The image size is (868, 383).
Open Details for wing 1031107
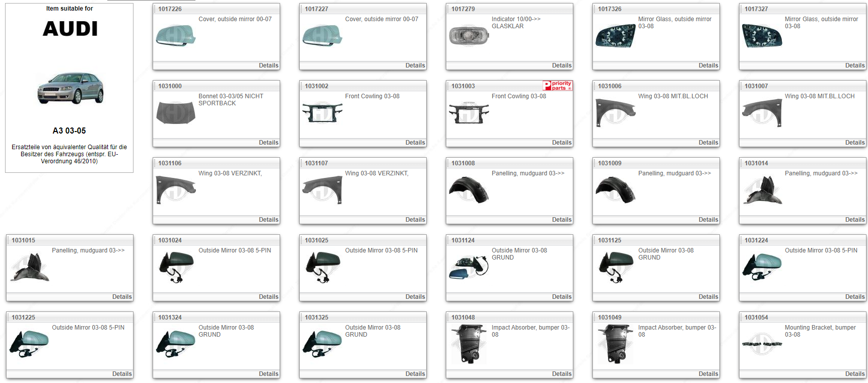pyautogui.click(x=415, y=220)
